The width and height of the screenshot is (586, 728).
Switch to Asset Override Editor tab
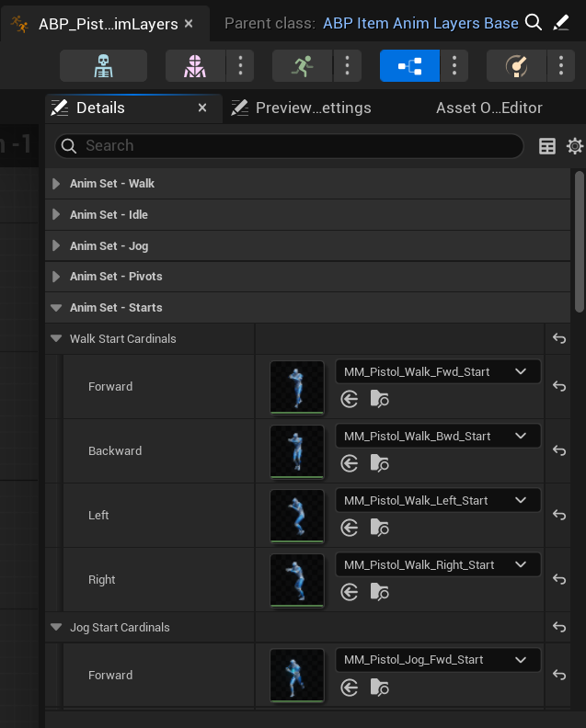(488, 108)
